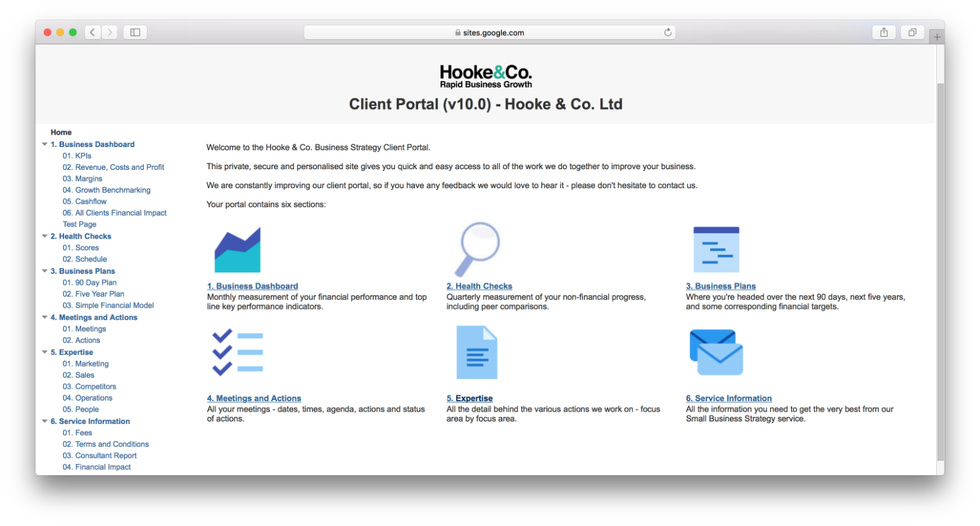Toggle Safari's sidebar button
This screenshot has height=526, width=980.
point(135,32)
